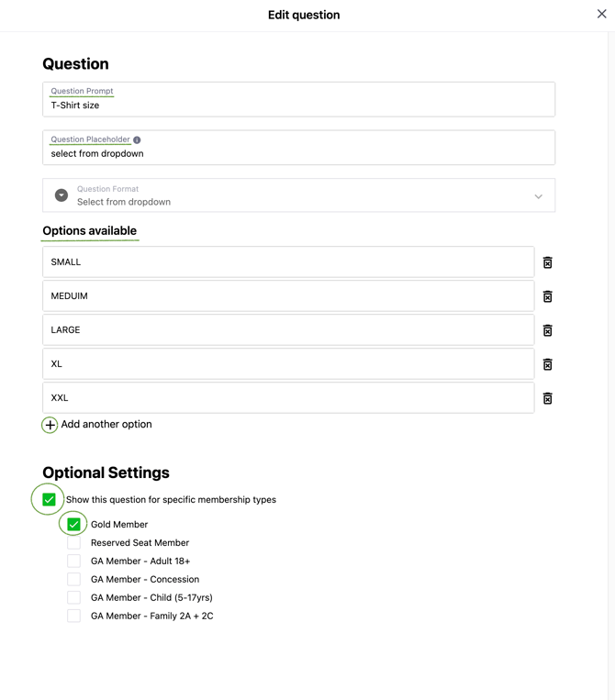The width and height of the screenshot is (615, 700).
Task: Uncheck the Gold Member checkbox
Action: click(74, 525)
